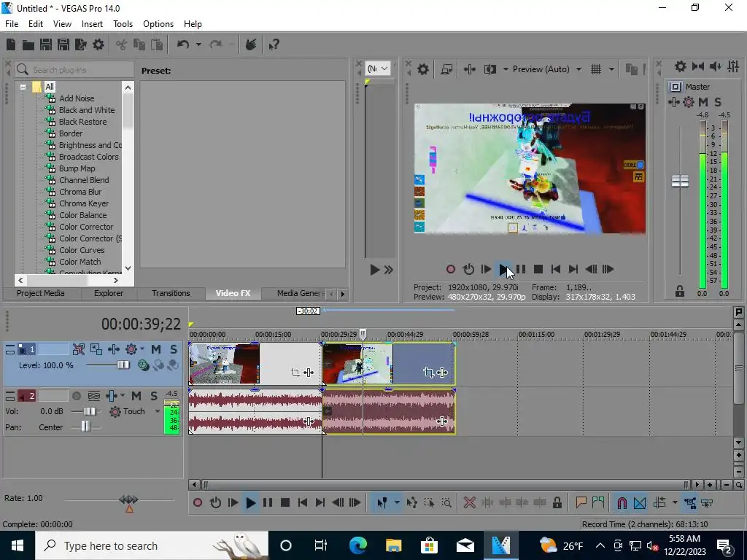747x560 pixels.
Task: Open the Overlays grid dropdown arrow
Action: pos(611,69)
